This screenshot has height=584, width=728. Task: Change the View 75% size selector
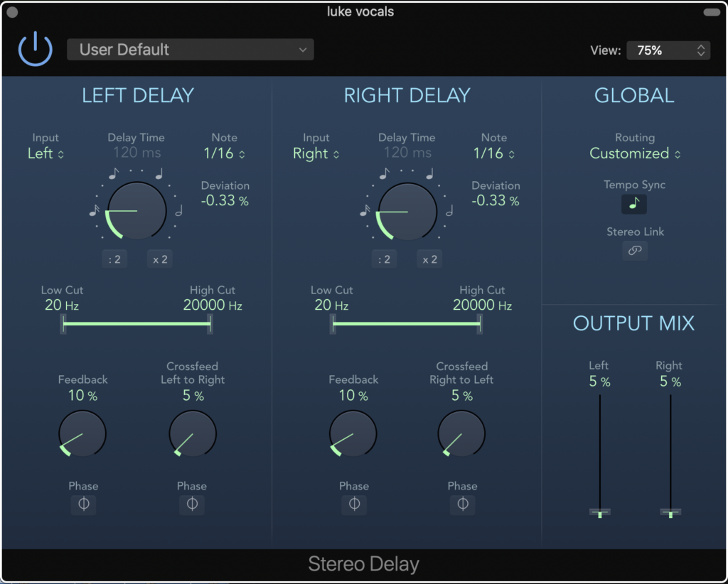tap(668, 50)
